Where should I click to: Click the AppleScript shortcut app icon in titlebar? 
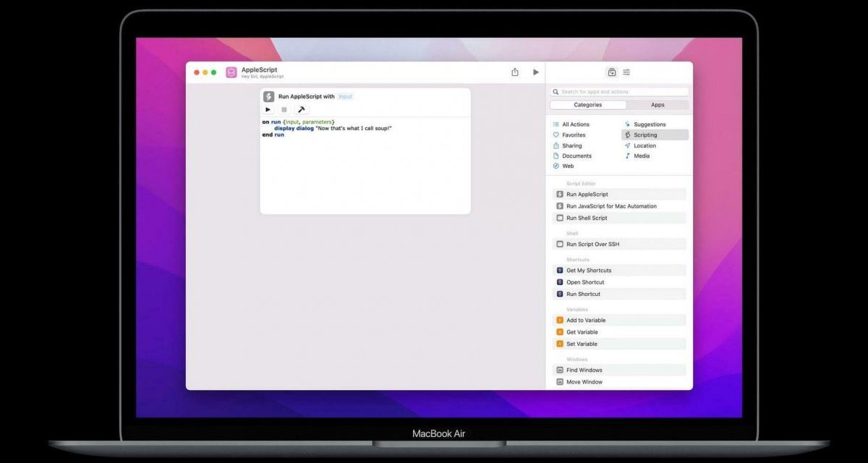pos(231,72)
